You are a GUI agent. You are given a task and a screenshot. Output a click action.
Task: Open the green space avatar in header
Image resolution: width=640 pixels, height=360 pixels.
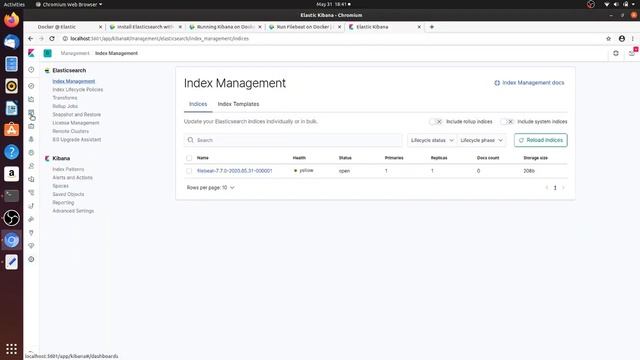click(x=47, y=53)
